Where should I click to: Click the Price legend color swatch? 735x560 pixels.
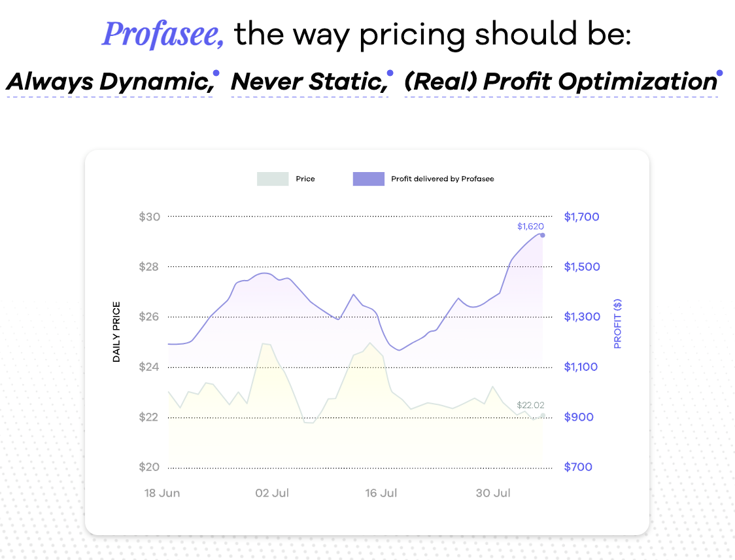pyautogui.click(x=273, y=179)
